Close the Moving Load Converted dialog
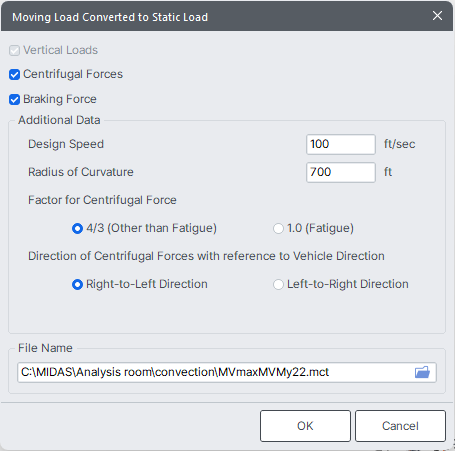Viewport: 455px width, 451px height. 437,16
